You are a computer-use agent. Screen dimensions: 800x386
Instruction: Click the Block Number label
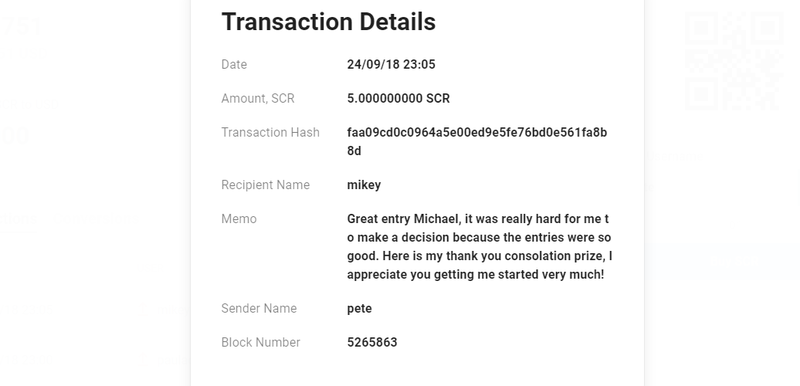click(261, 343)
